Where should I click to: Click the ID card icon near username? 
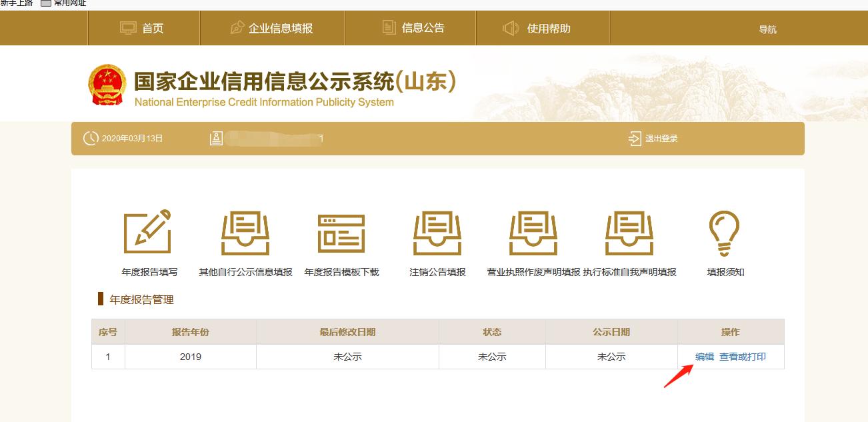[217, 139]
